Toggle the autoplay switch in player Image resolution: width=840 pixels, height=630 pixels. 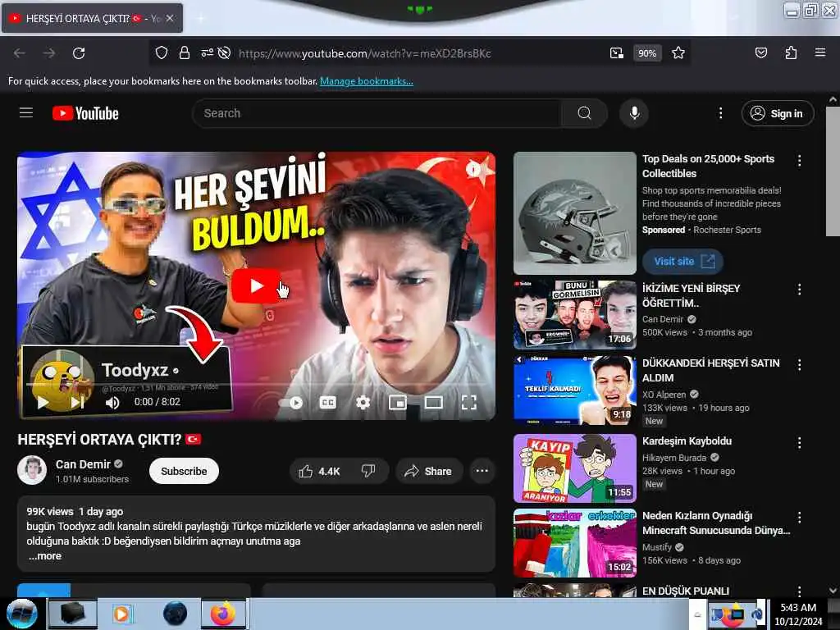click(291, 402)
